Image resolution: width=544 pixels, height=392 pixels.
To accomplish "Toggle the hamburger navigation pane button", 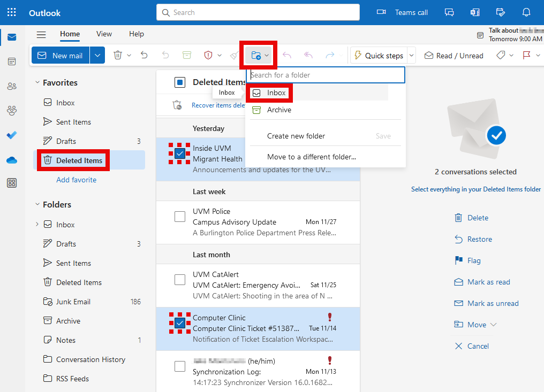I will point(41,34).
